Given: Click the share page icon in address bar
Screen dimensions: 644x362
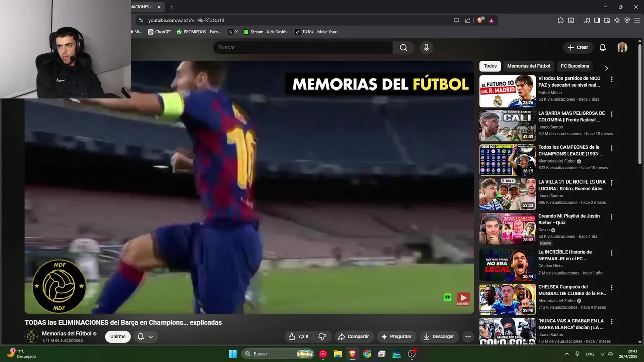Looking at the screenshot, I should (x=468, y=20).
